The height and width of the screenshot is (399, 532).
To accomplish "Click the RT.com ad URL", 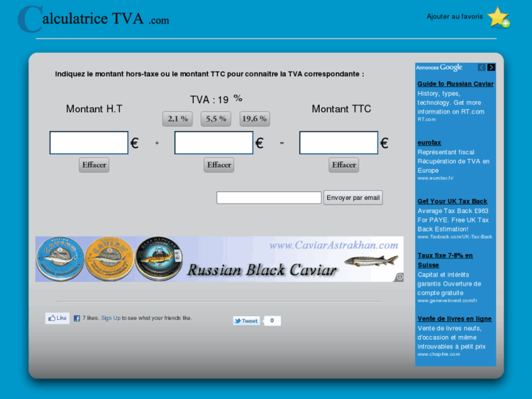I will (x=427, y=119).
